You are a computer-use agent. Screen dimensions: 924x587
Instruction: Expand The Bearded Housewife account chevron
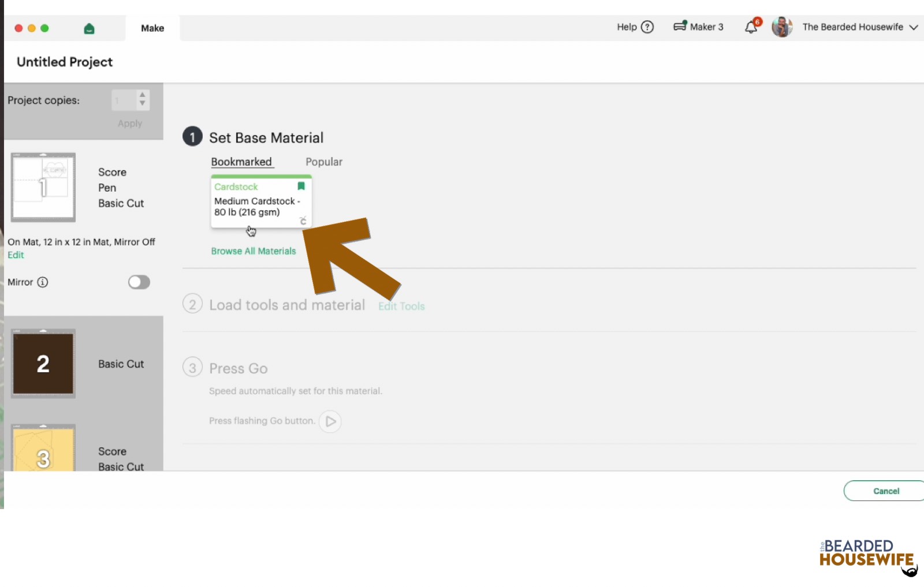[x=914, y=27]
